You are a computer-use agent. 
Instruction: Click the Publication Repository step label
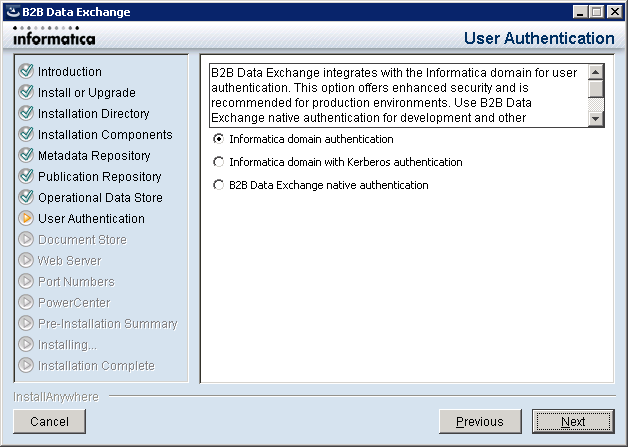point(99,176)
